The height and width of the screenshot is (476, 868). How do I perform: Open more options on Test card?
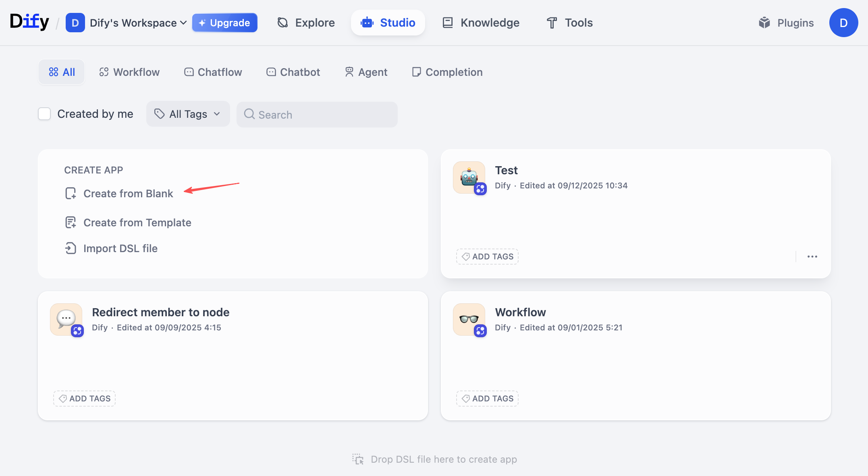tap(812, 257)
